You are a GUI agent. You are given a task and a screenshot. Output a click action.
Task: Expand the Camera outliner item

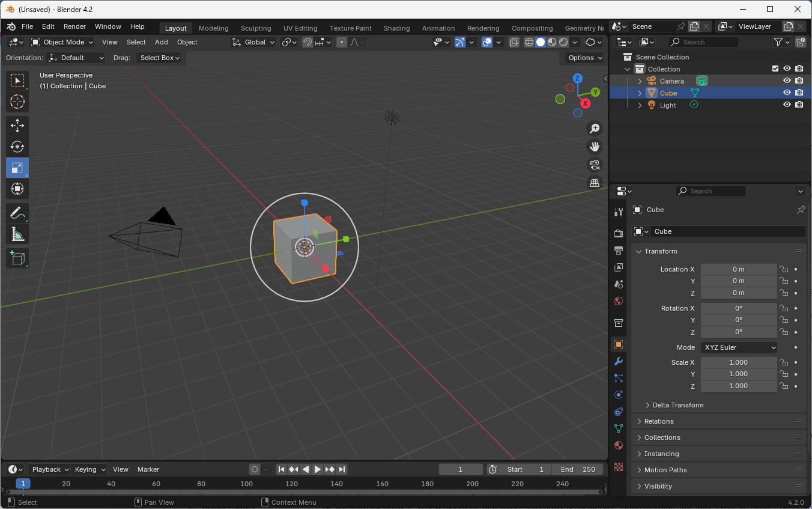pyautogui.click(x=640, y=81)
